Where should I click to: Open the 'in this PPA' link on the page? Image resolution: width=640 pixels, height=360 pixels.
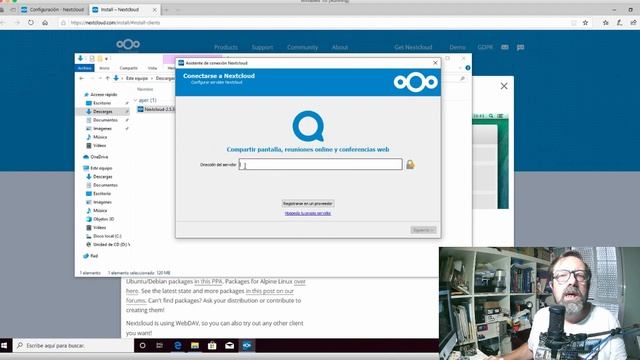[x=208, y=282]
